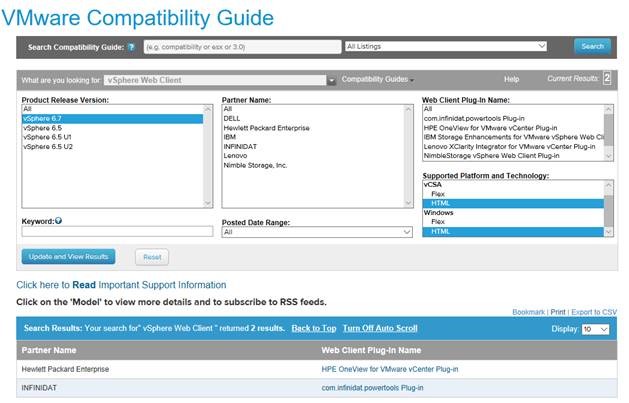This screenshot has height=403, width=629.
Task: Select Nimble Storage, Inc. partner
Action: (313, 165)
